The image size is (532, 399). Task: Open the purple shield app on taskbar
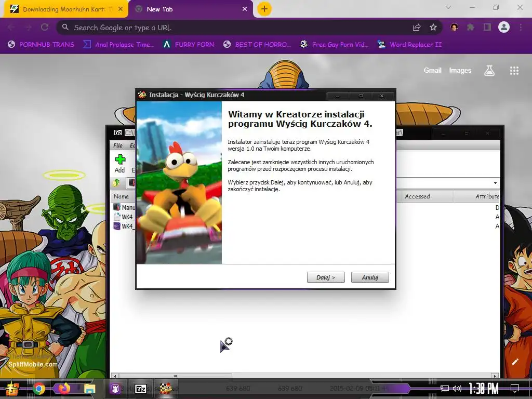[115, 389]
